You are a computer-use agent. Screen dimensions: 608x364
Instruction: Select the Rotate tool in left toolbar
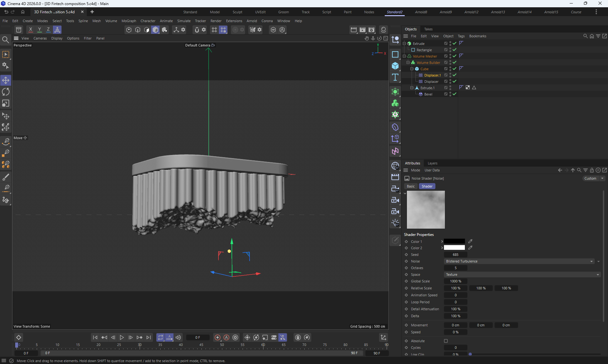click(x=6, y=92)
